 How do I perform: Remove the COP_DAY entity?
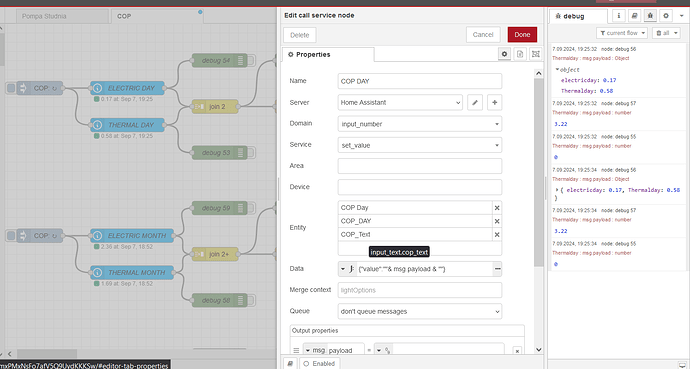coord(497,221)
